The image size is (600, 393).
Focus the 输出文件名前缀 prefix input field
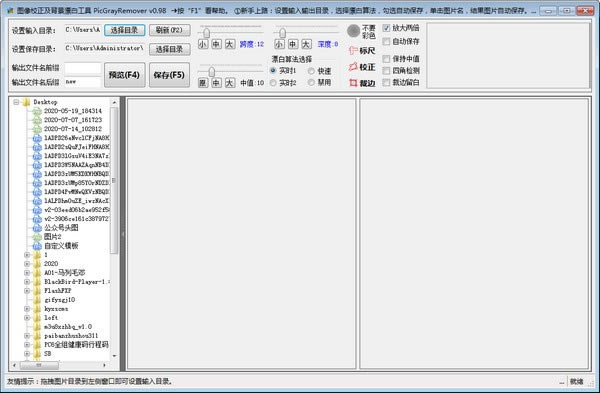(x=83, y=68)
